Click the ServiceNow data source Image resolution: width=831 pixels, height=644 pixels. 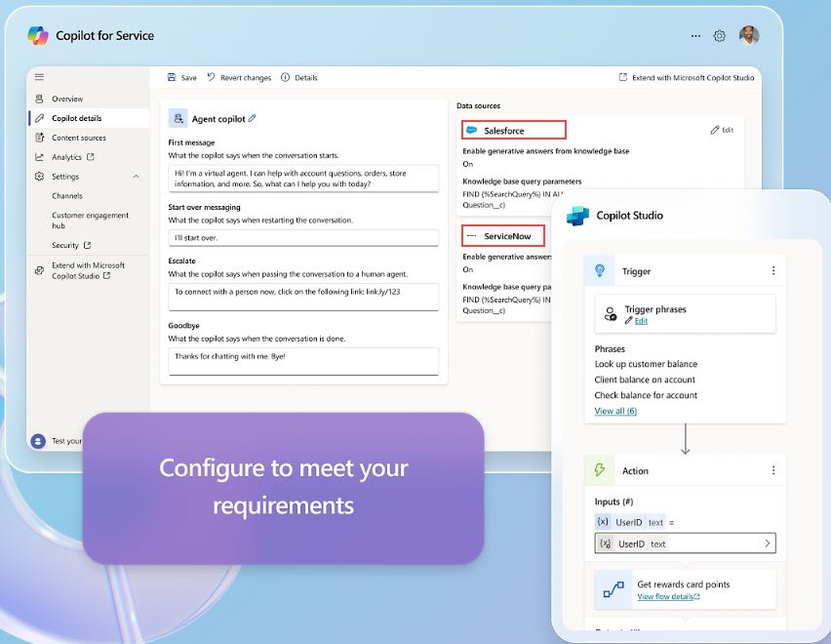coord(503,236)
